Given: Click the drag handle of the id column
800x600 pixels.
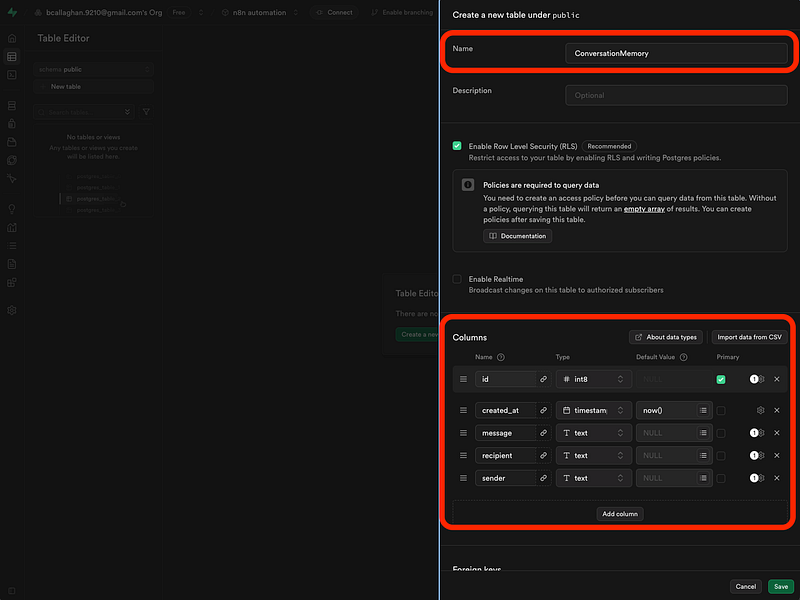Looking at the screenshot, I should point(463,380).
